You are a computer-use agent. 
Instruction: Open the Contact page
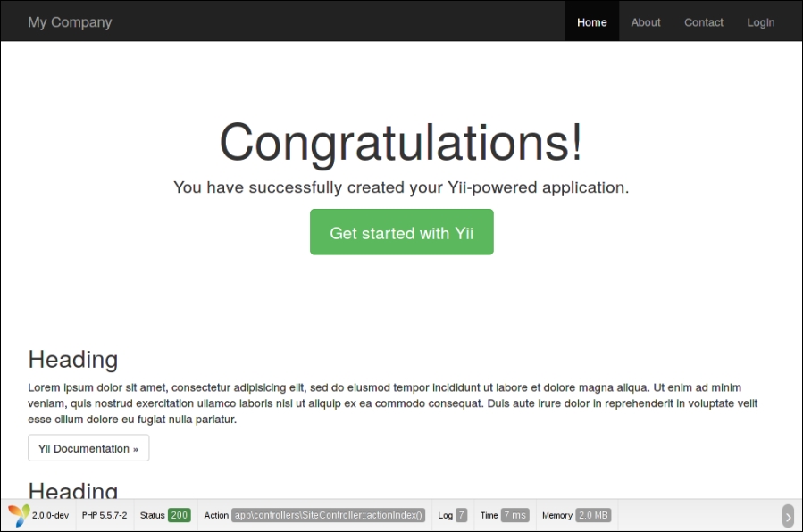(x=704, y=22)
